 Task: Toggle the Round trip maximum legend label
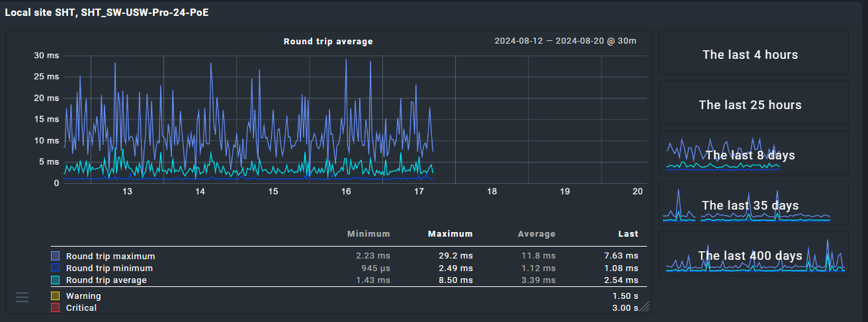click(110, 257)
